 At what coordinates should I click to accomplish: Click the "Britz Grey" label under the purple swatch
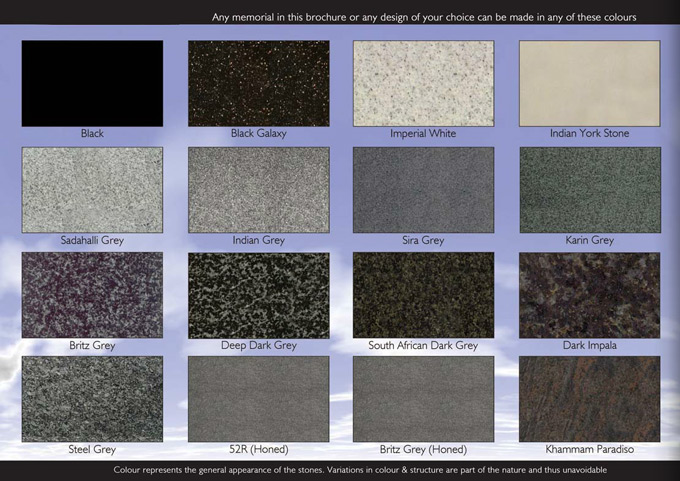(92, 346)
